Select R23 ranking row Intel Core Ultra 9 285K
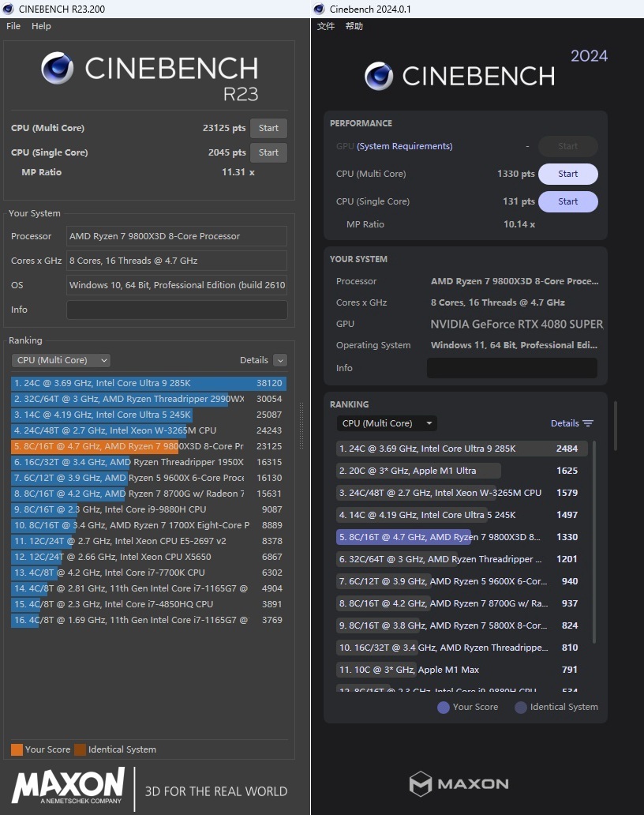The width and height of the screenshot is (644, 815). click(148, 383)
